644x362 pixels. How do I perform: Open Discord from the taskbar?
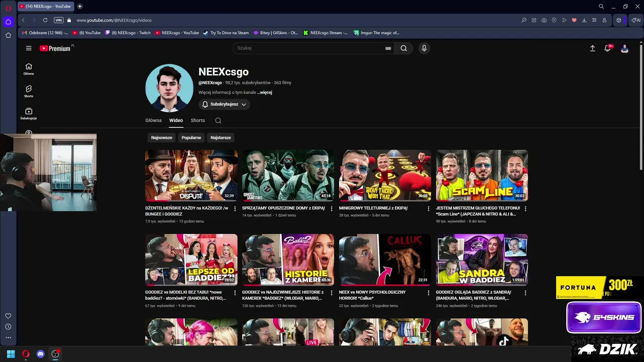click(41, 354)
